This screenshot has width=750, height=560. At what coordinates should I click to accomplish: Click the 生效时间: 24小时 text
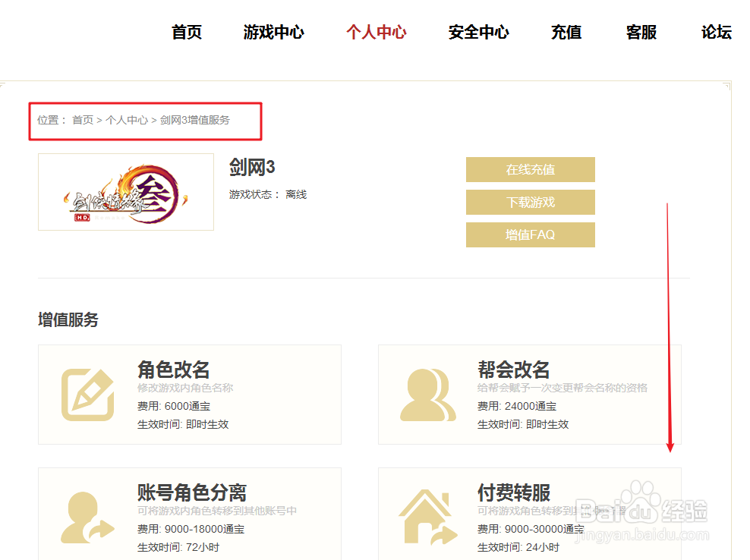[x=518, y=547]
